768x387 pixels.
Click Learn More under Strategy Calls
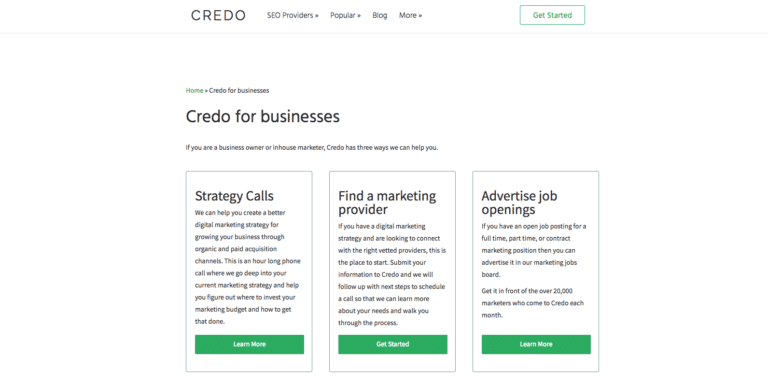(x=249, y=344)
